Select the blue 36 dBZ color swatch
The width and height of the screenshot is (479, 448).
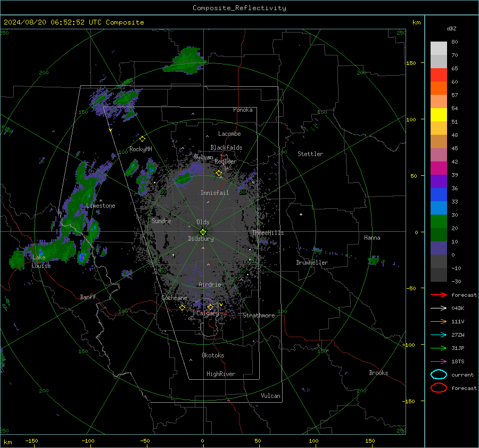[439, 194]
